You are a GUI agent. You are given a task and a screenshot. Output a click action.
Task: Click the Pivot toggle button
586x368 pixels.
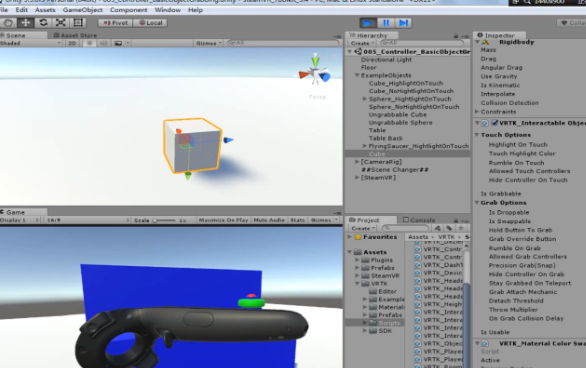(115, 23)
